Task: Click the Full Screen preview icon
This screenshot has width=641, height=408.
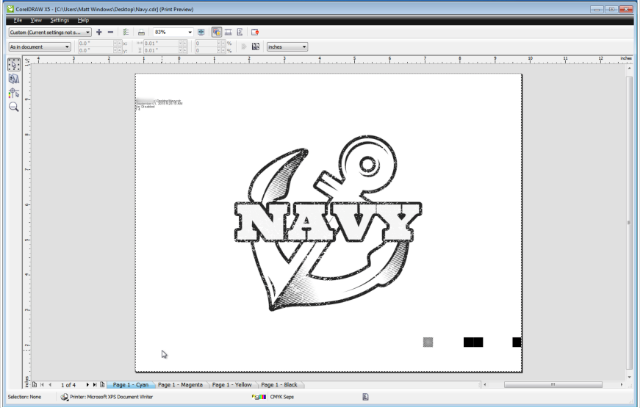Action: pyautogui.click(x=201, y=32)
